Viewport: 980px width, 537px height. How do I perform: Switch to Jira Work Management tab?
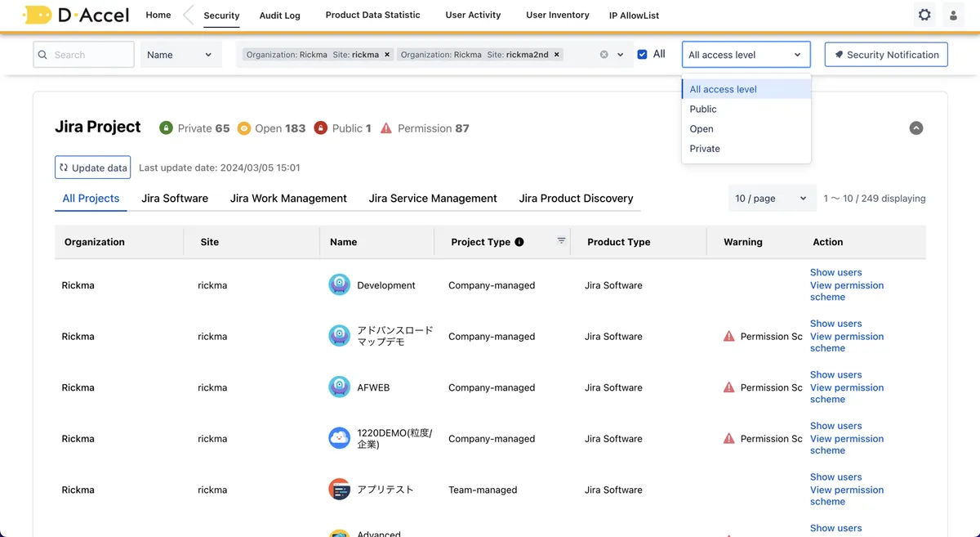coord(288,199)
